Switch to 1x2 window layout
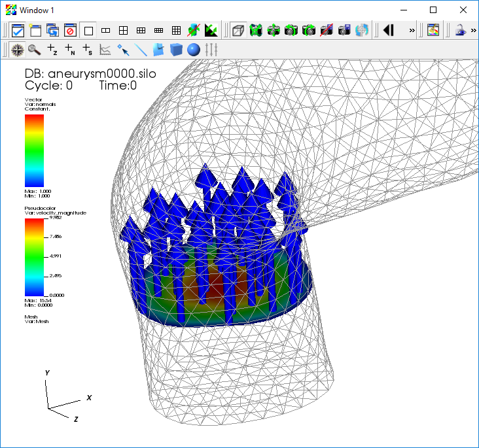This screenshot has height=448, width=479. 106,31
